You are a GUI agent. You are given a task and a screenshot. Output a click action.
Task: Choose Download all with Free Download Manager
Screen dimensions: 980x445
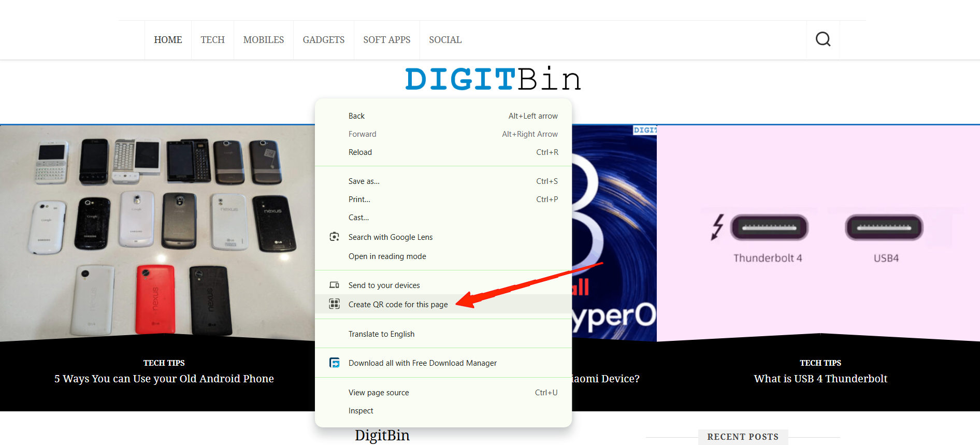[443, 363]
